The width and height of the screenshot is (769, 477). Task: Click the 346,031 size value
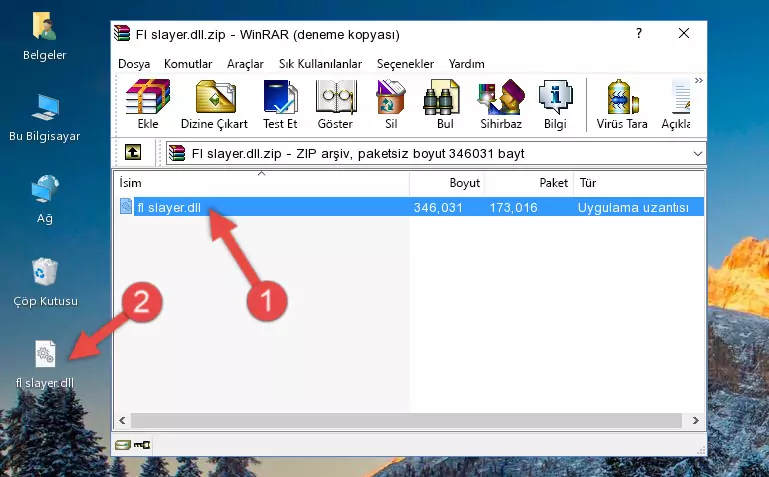pos(438,207)
